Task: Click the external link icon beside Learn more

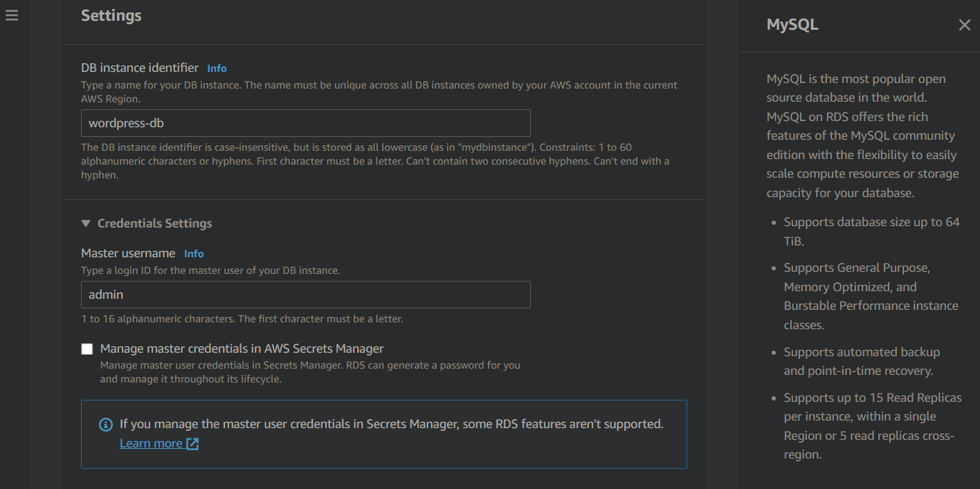Action: pos(192,444)
